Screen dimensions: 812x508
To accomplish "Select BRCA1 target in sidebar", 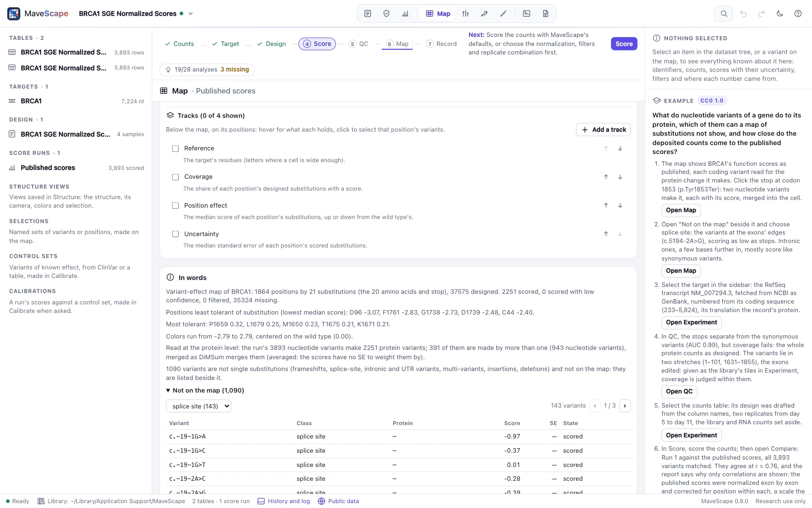I will pyautogui.click(x=76, y=101).
